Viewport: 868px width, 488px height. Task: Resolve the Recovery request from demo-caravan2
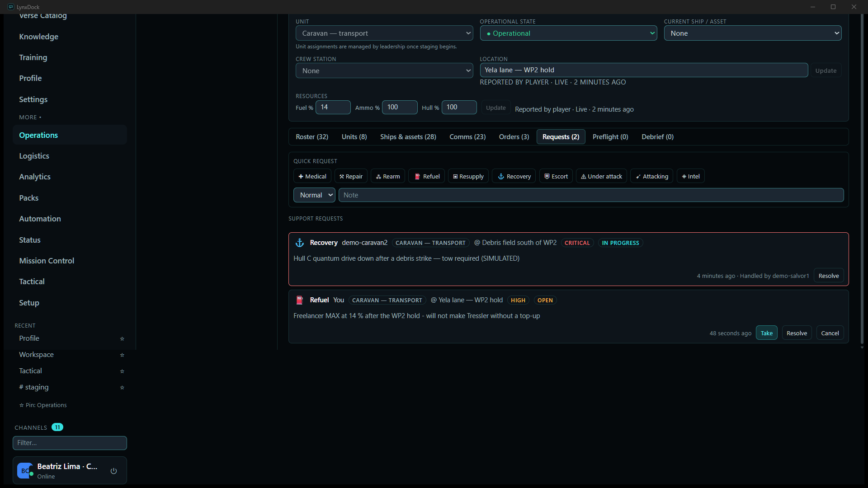pos(829,276)
